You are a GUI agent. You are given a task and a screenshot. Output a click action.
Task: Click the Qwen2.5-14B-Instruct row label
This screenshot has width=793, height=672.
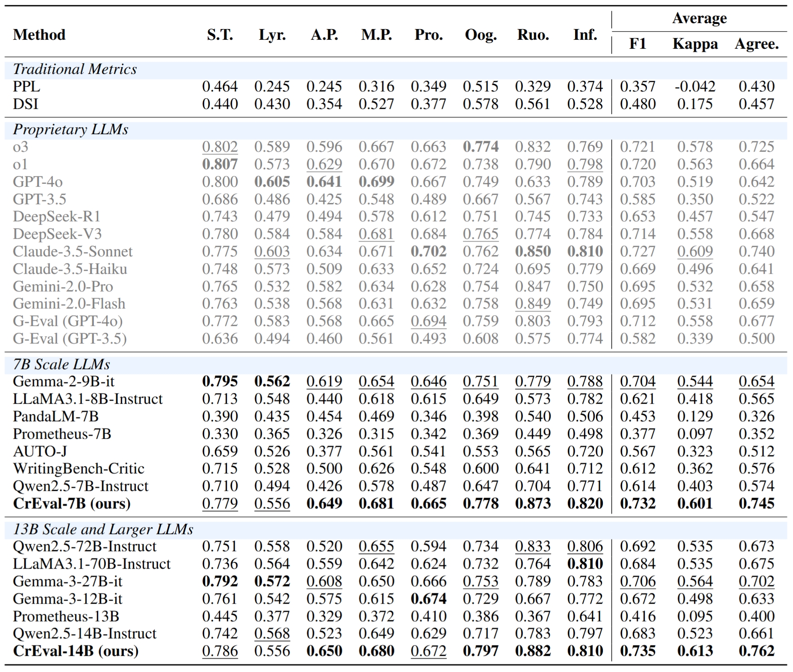[85, 634]
